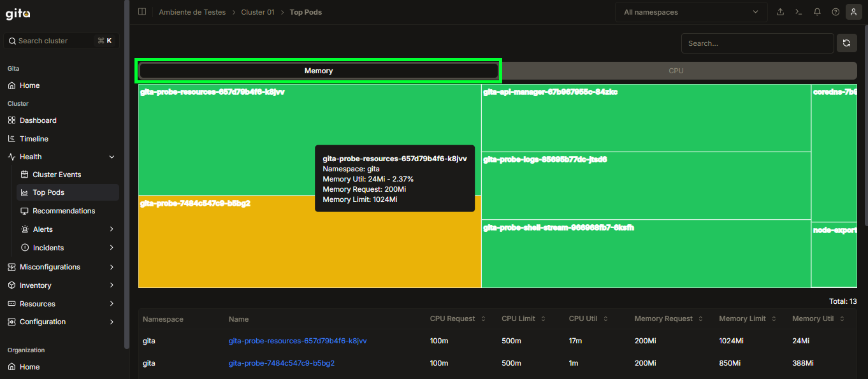This screenshot has width=868, height=379.
Task: Click the sidebar vertical scrollbar
Action: 126,175
